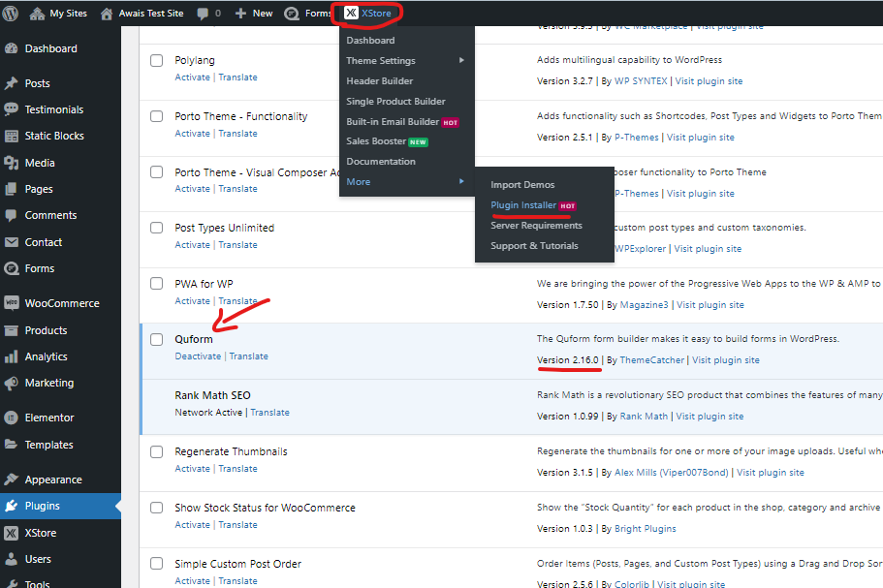
Task: Click the Analytics bar chart icon
Action: pyautogui.click(x=12, y=356)
